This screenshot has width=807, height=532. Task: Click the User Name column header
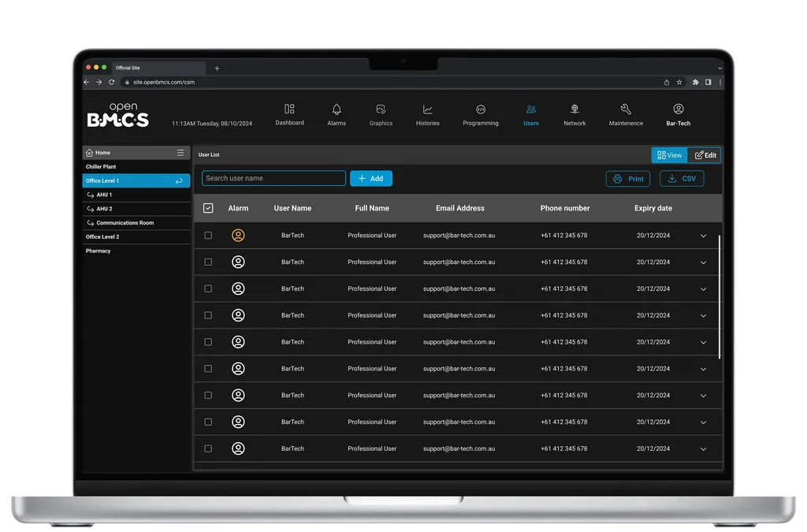[292, 208]
